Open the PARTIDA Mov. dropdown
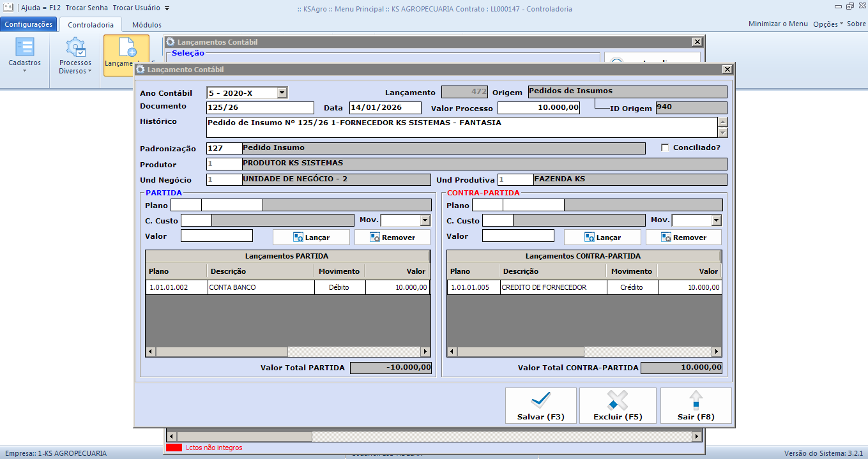 (x=425, y=220)
